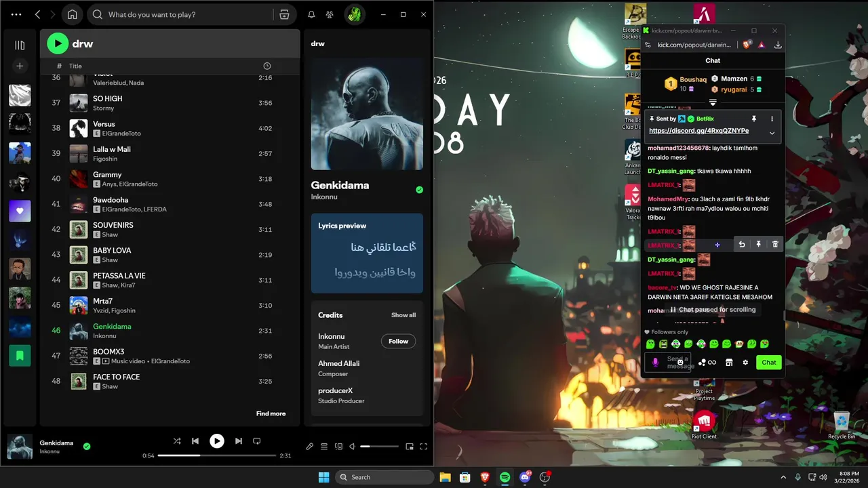Open the green bookmark Your Episodes tile
This screenshot has height=488, width=868.
coord(20,355)
